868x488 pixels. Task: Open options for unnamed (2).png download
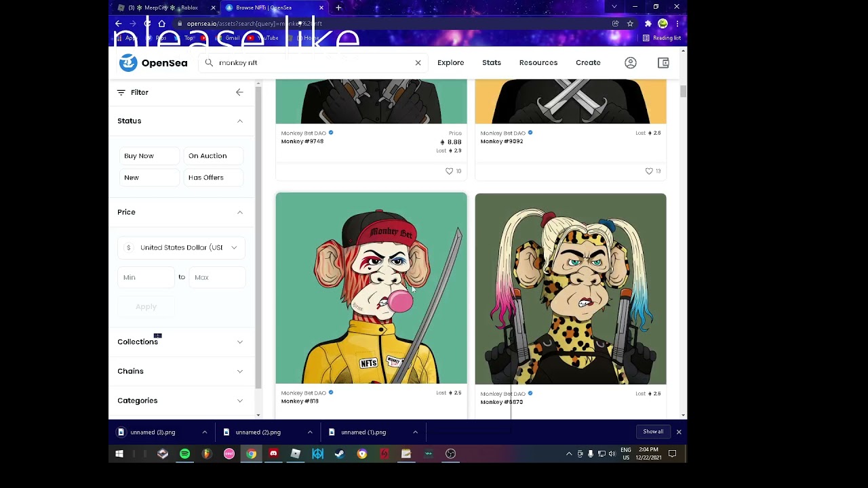(x=310, y=432)
